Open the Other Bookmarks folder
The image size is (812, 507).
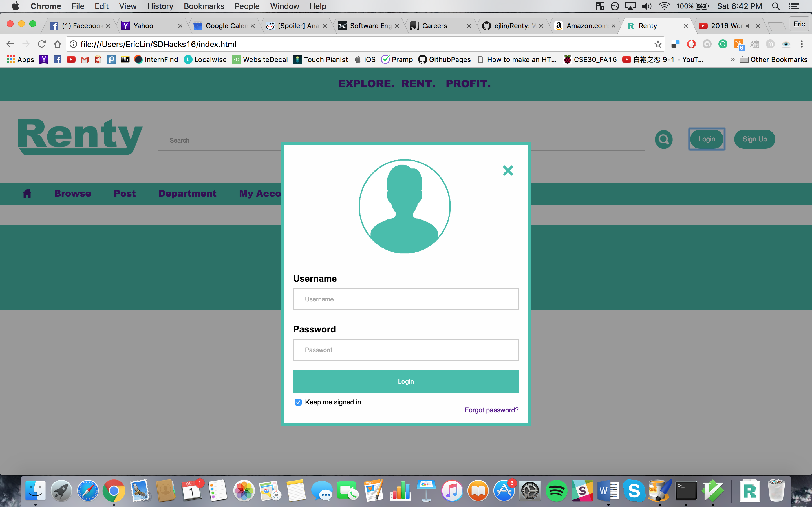[773, 59]
